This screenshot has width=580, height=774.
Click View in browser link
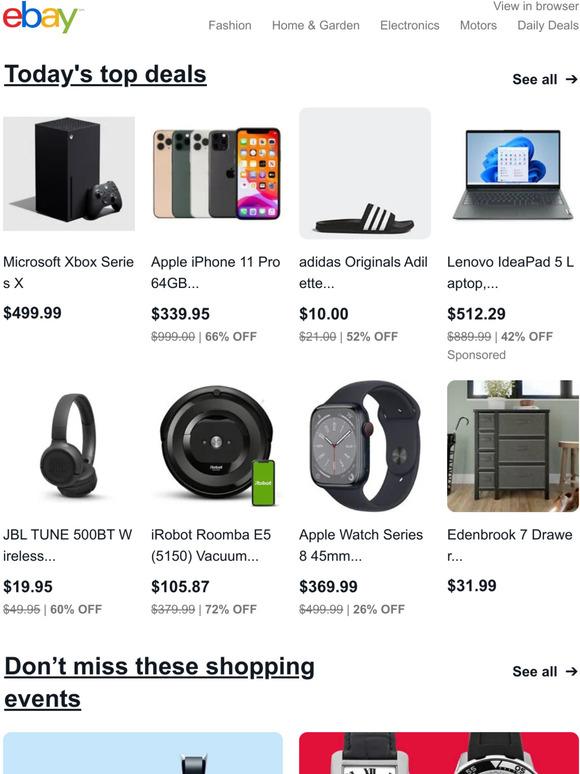pyautogui.click(x=535, y=6)
